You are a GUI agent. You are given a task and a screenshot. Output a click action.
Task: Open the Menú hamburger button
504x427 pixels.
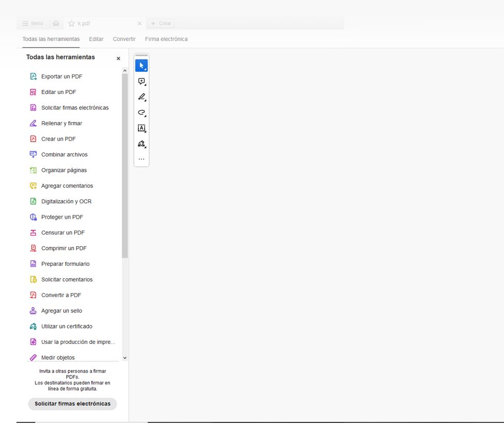tap(32, 24)
